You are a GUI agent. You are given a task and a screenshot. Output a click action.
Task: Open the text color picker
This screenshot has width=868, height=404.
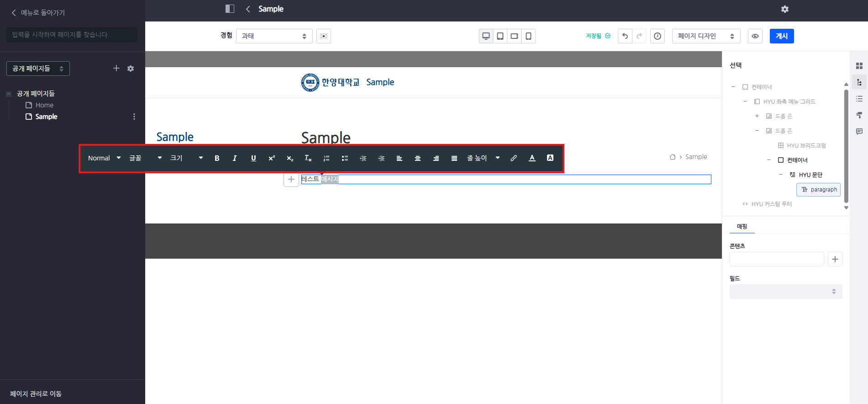coord(532,158)
